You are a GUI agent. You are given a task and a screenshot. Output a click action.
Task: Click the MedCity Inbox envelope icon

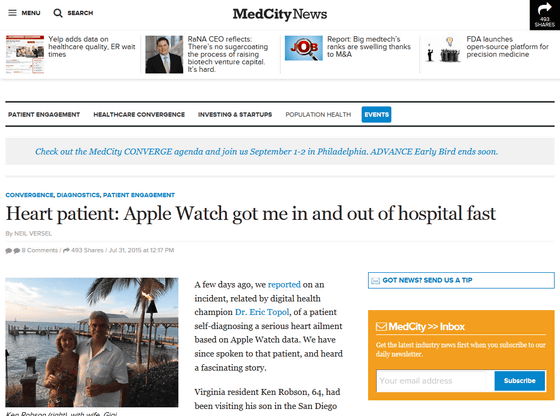click(381, 326)
